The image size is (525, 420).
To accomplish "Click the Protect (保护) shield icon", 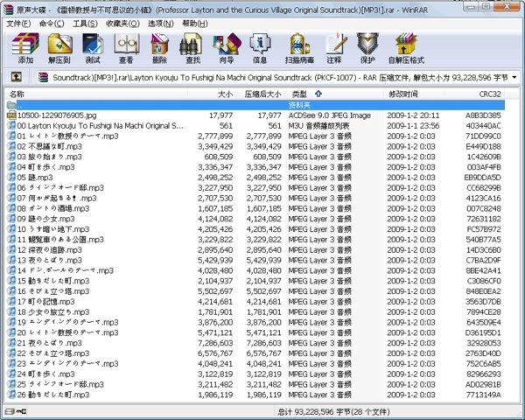I will [x=367, y=48].
